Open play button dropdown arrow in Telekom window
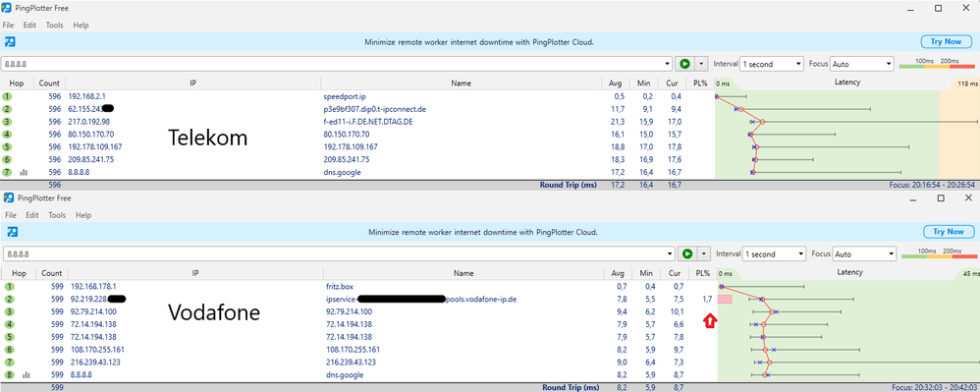Screen dimensions: 980x392 (x=701, y=64)
